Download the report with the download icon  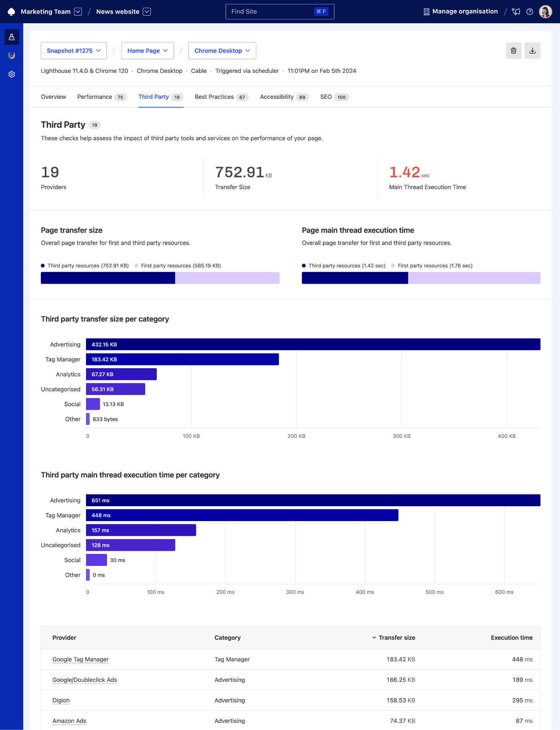click(532, 51)
